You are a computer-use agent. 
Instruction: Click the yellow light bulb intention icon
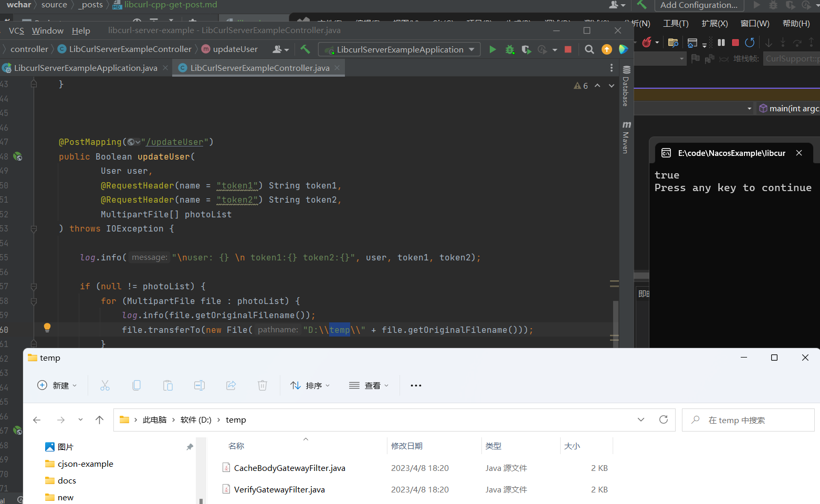(47, 328)
